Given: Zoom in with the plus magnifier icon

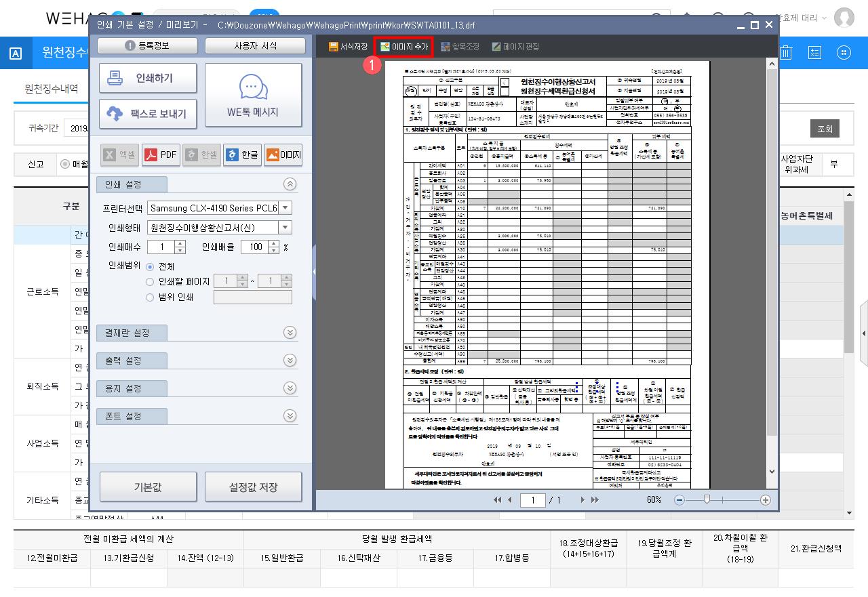Looking at the screenshot, I should click(x=766, y=500).
